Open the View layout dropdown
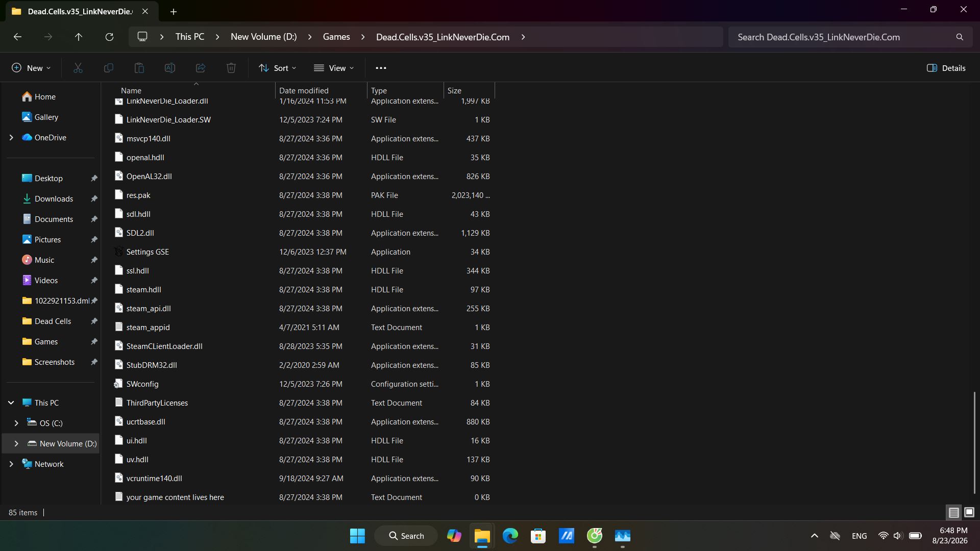Viewport: 980px width, 551px height. [x=334, y=68]
